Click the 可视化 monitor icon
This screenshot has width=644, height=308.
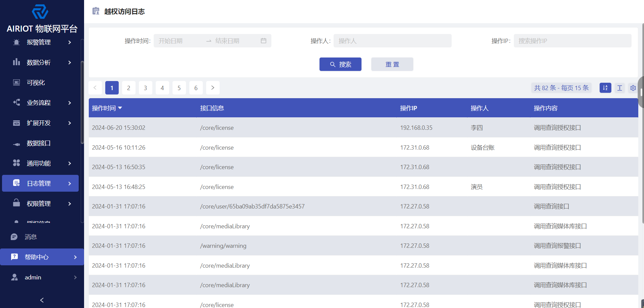(16, 82)
